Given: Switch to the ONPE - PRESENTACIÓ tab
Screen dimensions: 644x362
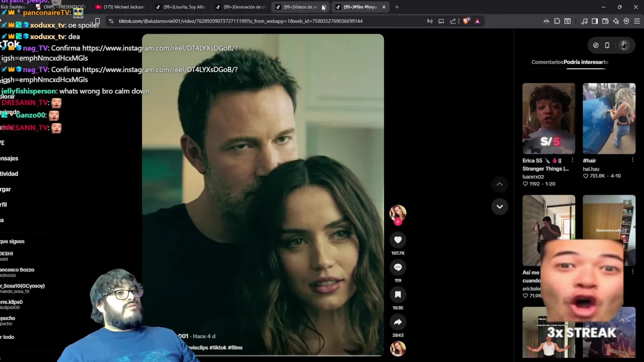Looking at the screenshot, I should point(60,7).
